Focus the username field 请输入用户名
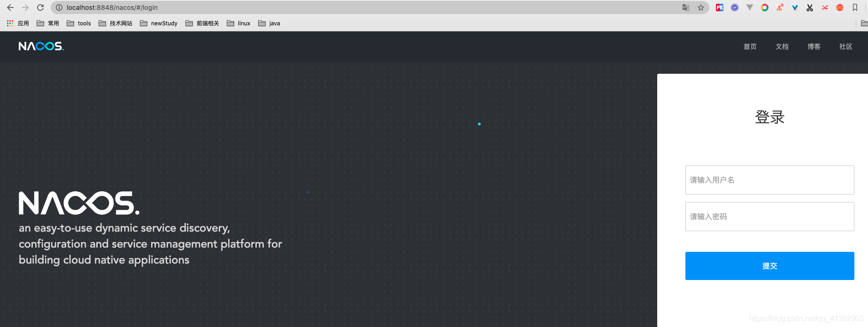Viewport: 868px width, 327px height. coord(769,180)
